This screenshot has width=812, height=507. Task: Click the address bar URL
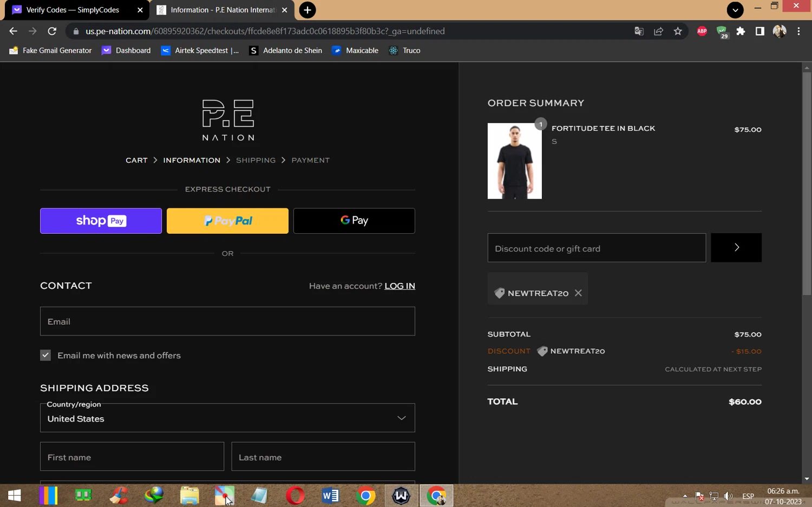(x=265, y=31)
